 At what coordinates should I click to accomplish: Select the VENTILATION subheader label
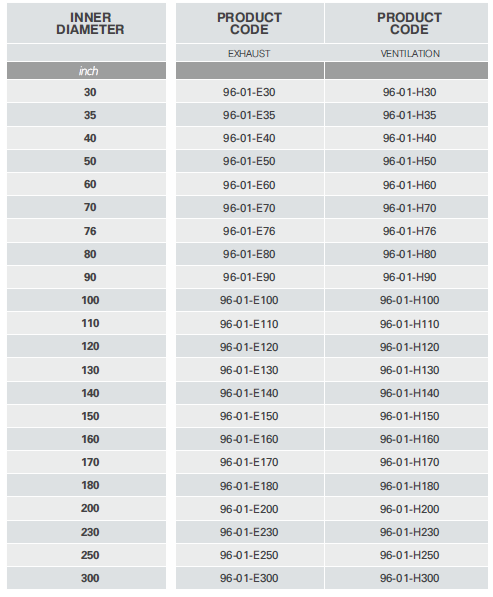[410, 54]
